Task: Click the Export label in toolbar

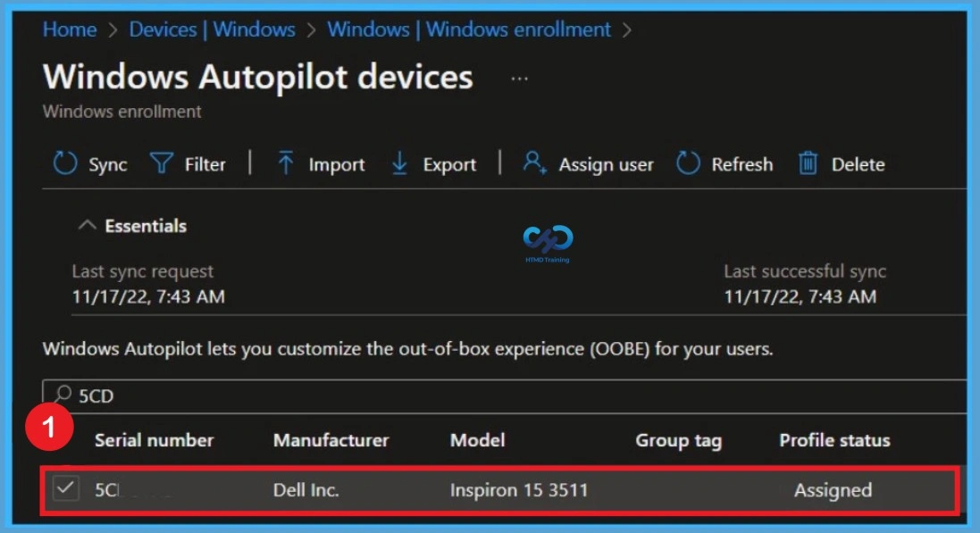Action: [x=449, y=164]
